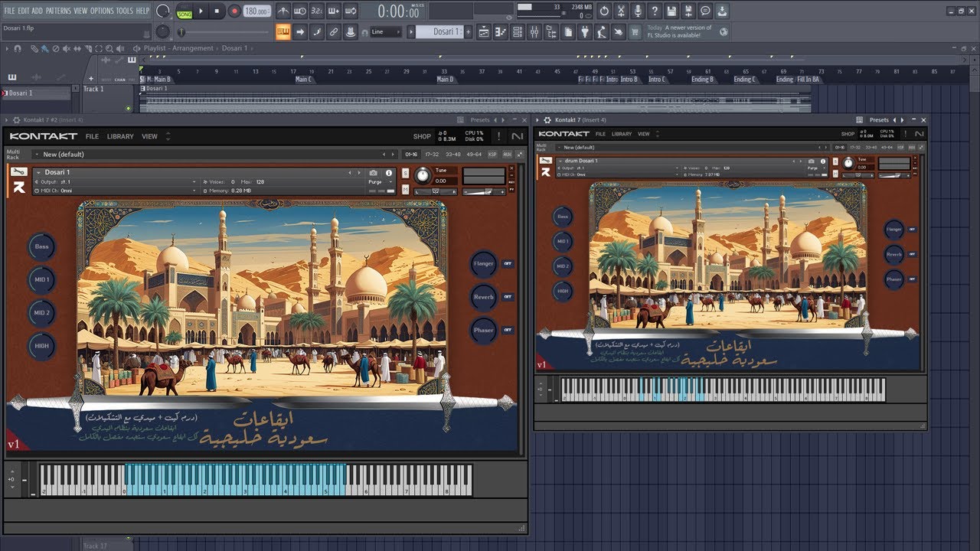Image resolution: width=980 pixels, height=551 pixels.
Task: Click MID 1 button in left Kontakt
Action: point(41,280)
